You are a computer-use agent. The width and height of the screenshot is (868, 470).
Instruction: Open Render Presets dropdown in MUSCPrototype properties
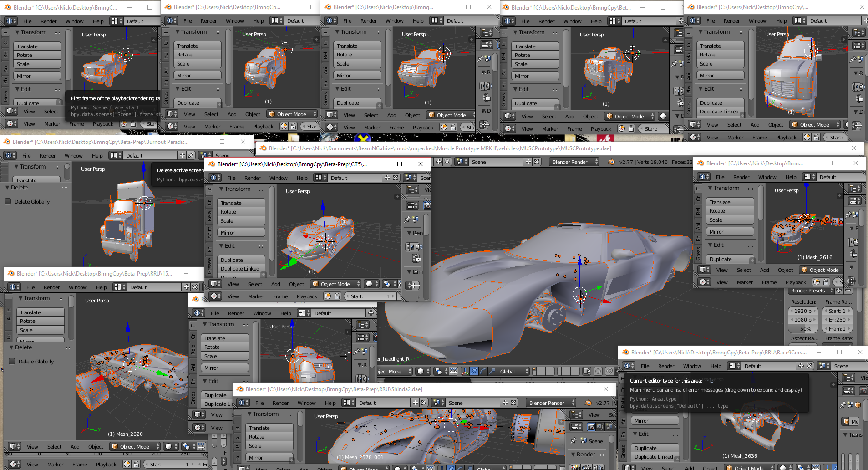click(x=811, y=291)
